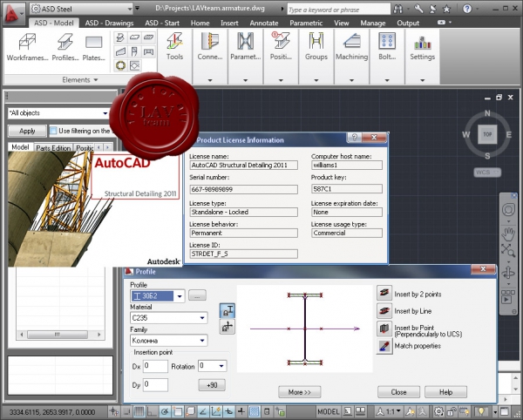Open the Parametric structures panel
The width and height of the screenshot is (523, 420).
click(245, 56)
